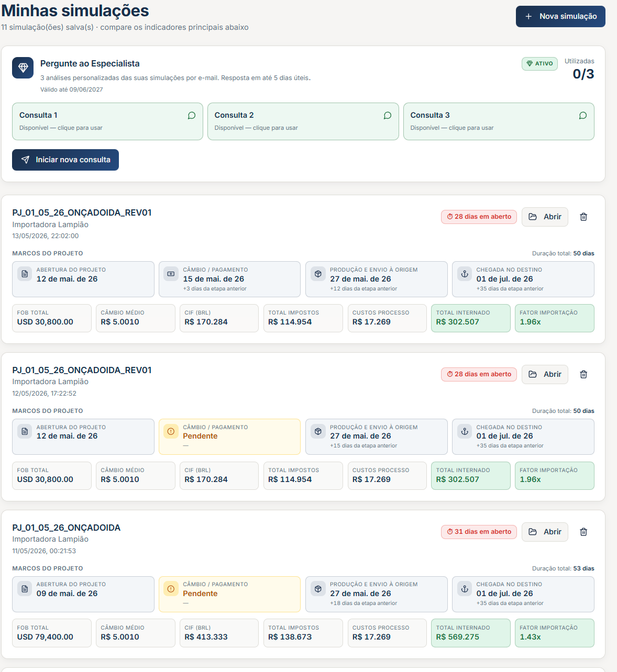Click the Duração total: 53 dias label
This screenshot has height=672, width=617.
[563, 568]
